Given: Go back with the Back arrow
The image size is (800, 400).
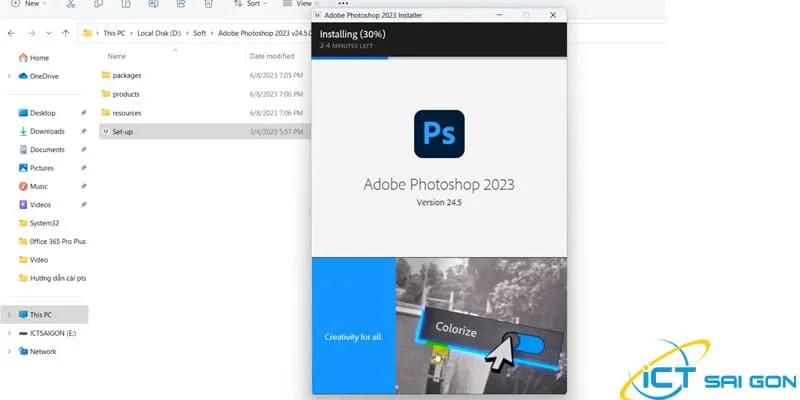Looking at the screenshot, I should coord(11,33).
